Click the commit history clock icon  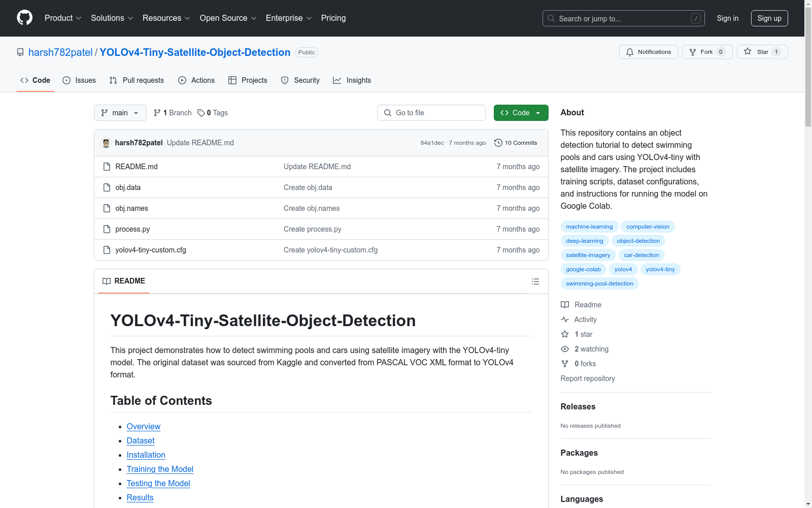498,143
